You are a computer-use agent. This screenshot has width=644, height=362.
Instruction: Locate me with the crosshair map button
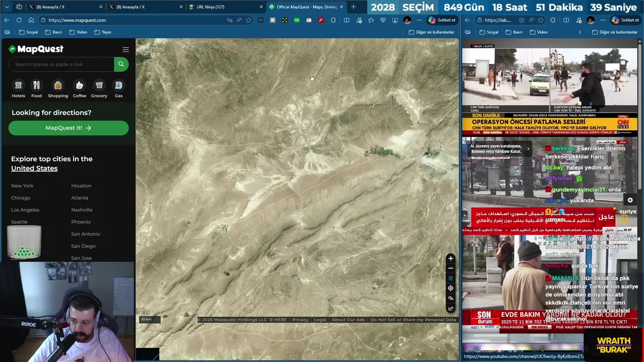[450, 288]
